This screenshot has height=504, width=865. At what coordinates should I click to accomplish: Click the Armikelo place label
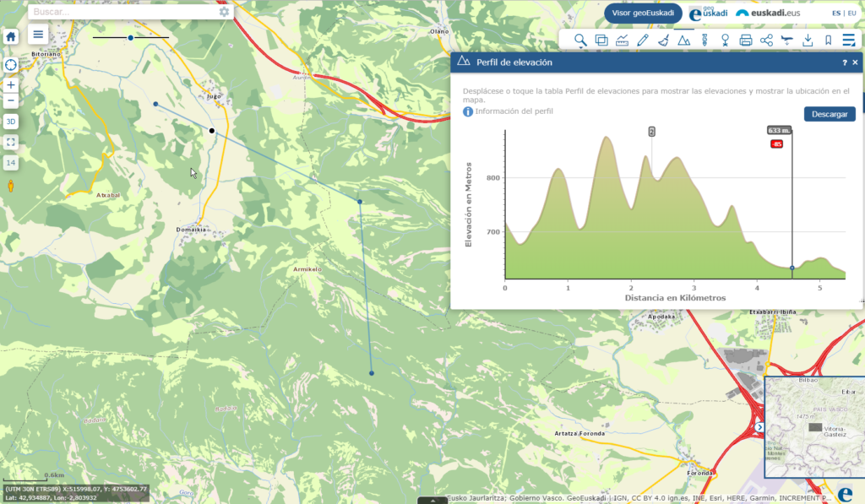click(x=307, y=269)
